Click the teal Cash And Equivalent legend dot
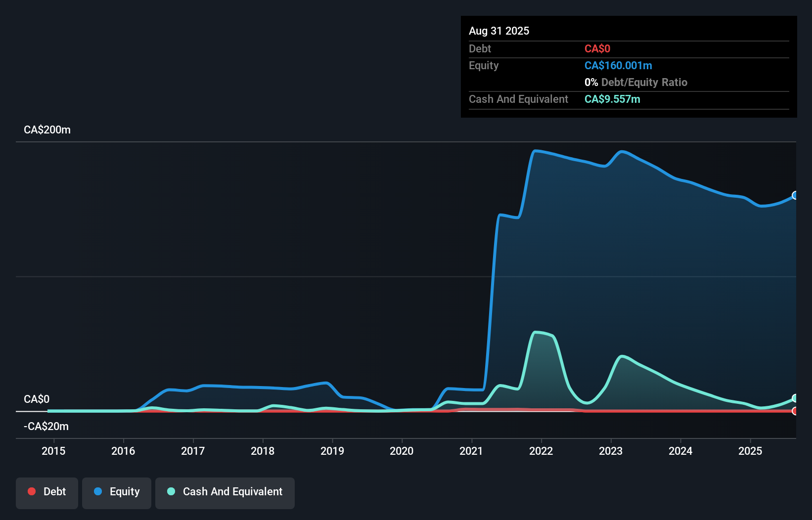Image resolution: width=812 pixels, height=520 pixels. coord(170,491)
